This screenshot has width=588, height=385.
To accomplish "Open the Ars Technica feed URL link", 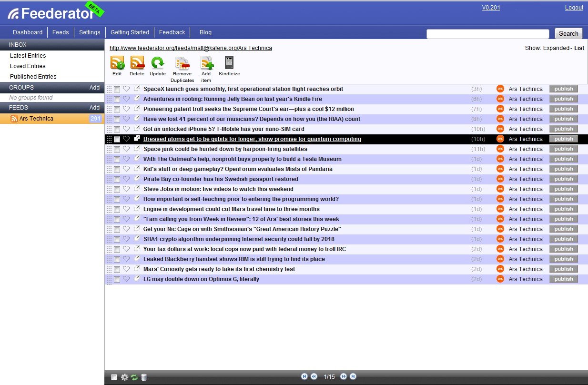I will click(x=191, y=48).
